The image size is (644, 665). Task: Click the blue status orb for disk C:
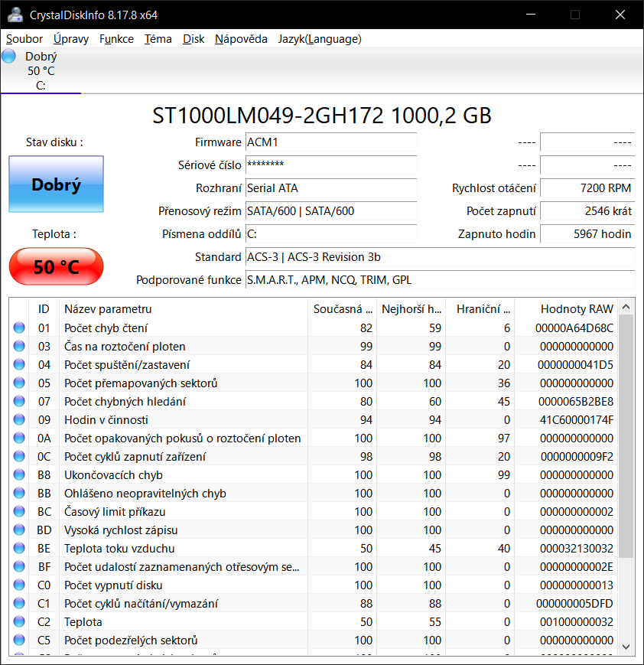(9, 56)
